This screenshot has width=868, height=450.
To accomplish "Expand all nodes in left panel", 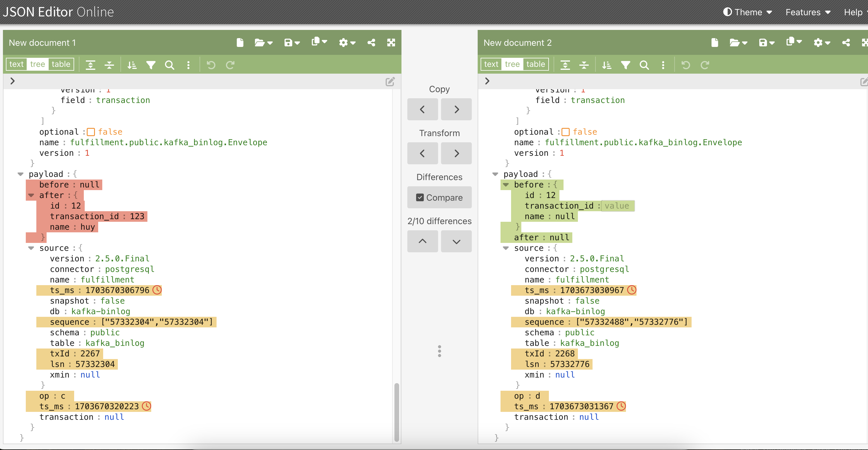I will [90, 65].
